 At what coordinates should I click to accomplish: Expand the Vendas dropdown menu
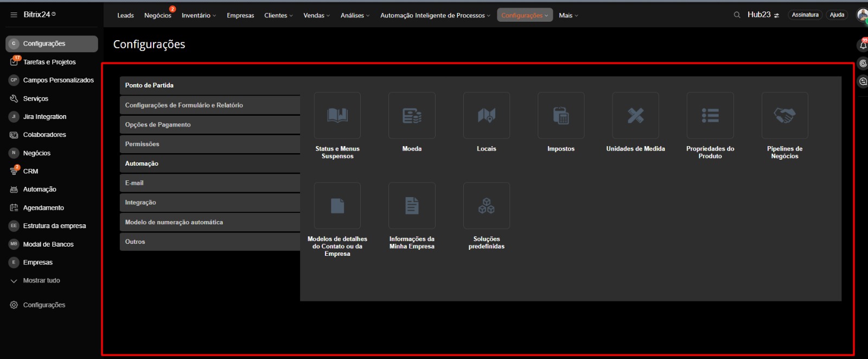coord(316,15)
